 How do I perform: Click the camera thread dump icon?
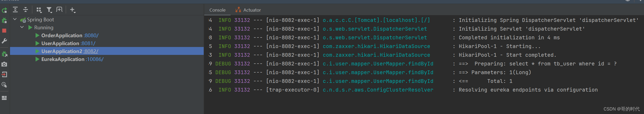tap(4, 64)
